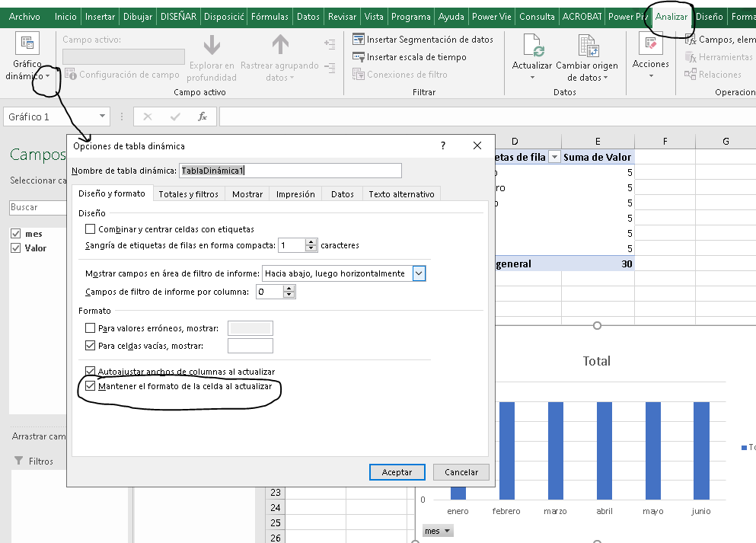Toggle Para valores erróneos, mostrar checkbox
Image resolution: width=756 pixels, height=543 pixels.
[x=91, y=328]
